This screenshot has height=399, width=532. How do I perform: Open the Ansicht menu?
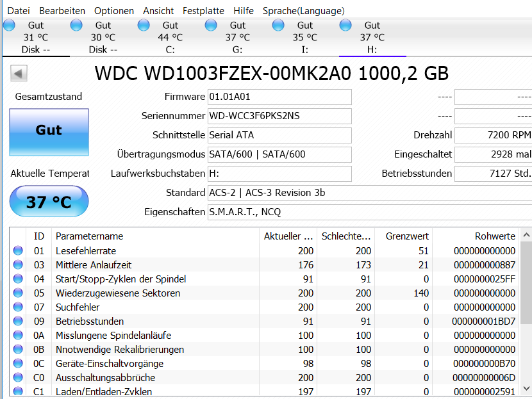(x=158, y=11)
